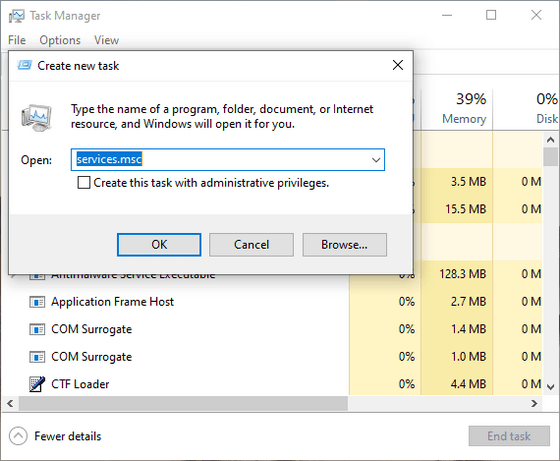Open the Options menu
Viewport: 560px width, 461px height.
(60, 40)
